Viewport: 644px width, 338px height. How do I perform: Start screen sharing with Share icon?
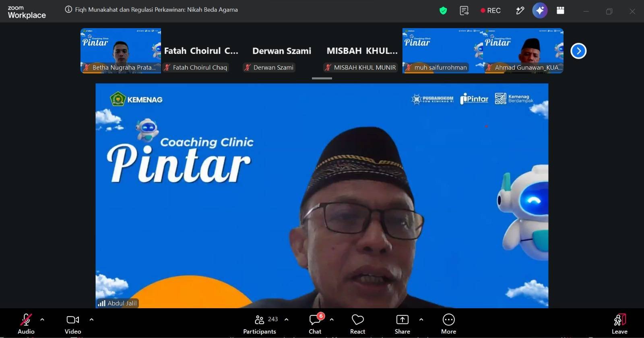click(402, 324)
